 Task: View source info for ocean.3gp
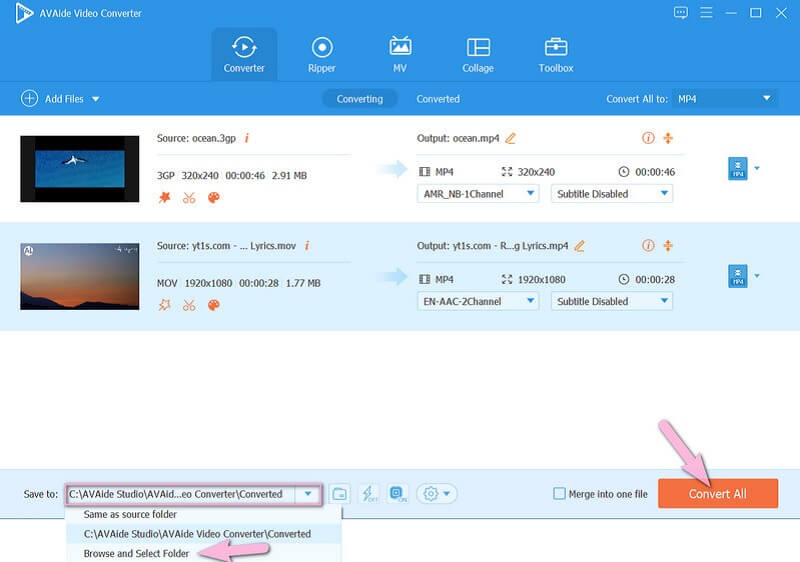coord(247,138)
